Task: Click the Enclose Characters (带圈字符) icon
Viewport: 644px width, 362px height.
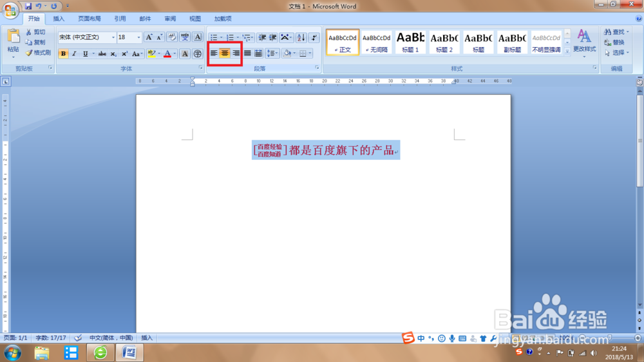Action: point(198,53)
